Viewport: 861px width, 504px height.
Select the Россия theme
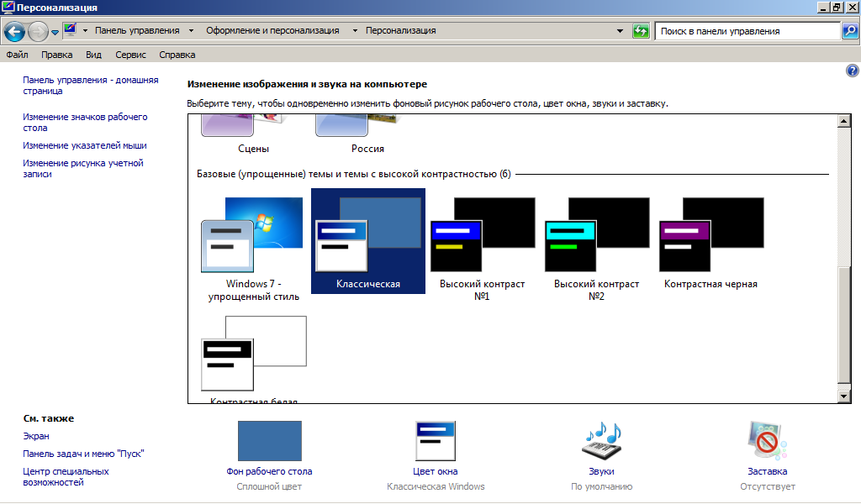coord(368,135)
